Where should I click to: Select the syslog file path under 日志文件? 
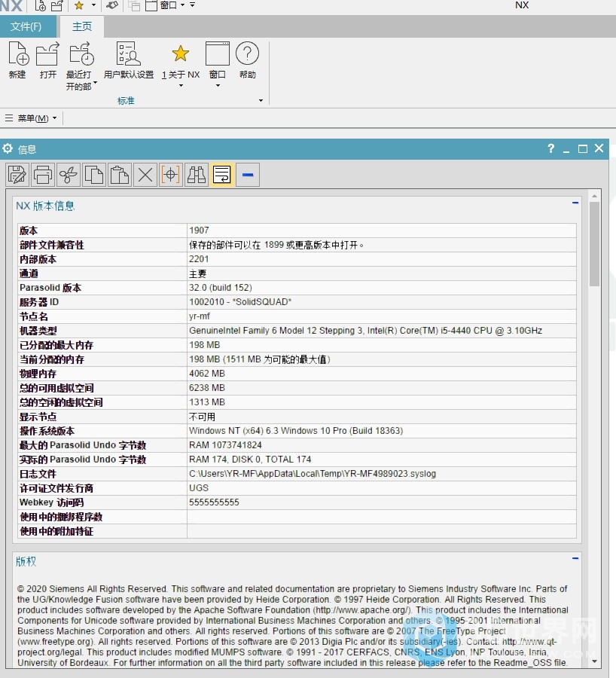pyautogui.click(x=312, y=474)
